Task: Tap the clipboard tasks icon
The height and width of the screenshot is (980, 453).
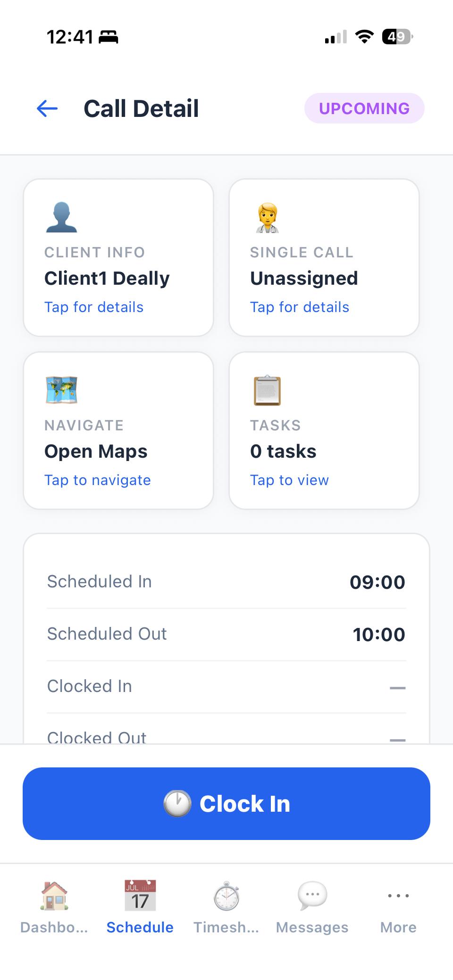Action: [267, 390]
